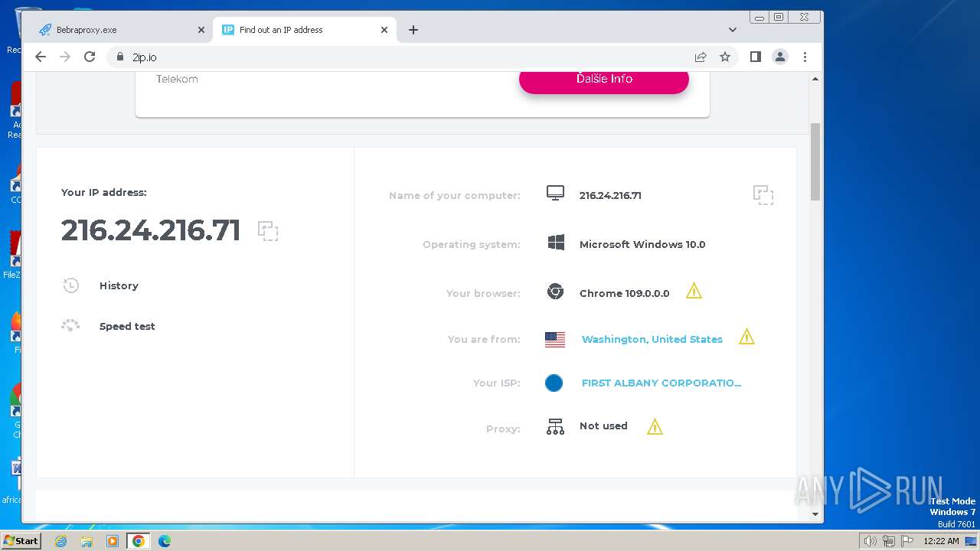Image resolution: width=980 pixels, height=551 pixels.
Task: Click the Not used proxy status text
Action: [603, 425]
